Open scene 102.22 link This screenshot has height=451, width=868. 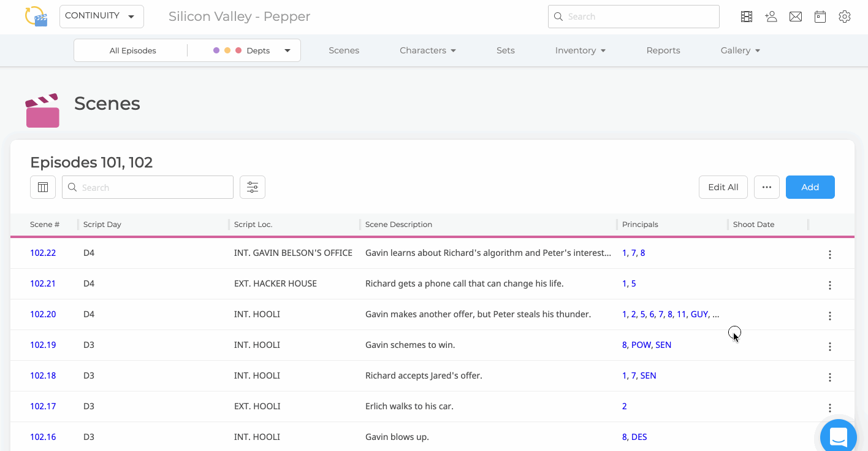coord(43,253)
